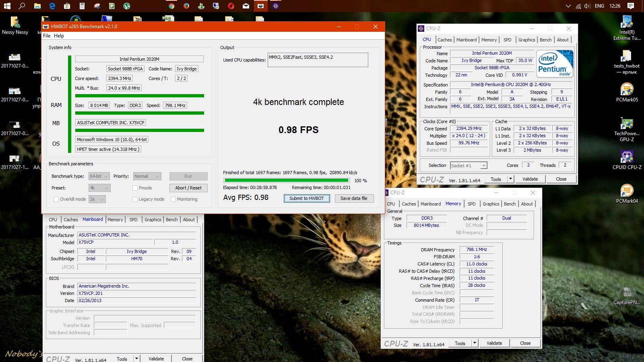Expand Tools arrow in CPU-Z CPU window
This screenshot has width=644, height=362.
tap(510, 179)
